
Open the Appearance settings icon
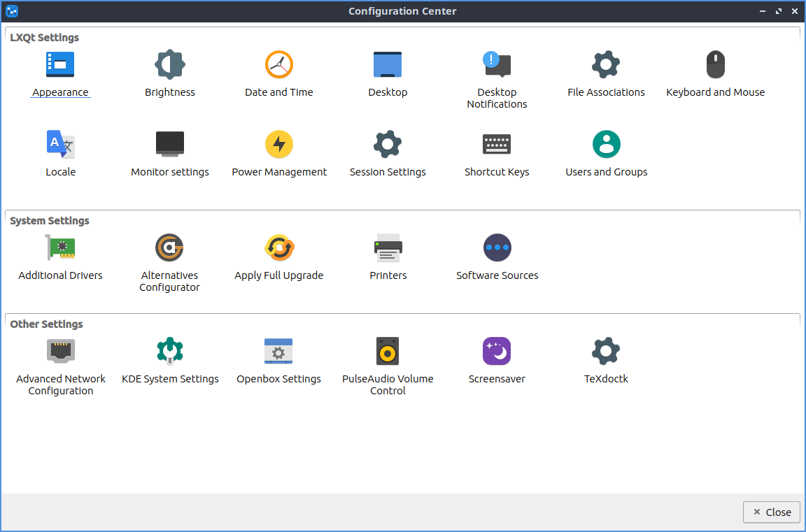pyautogui.click(x=60, y=65)
